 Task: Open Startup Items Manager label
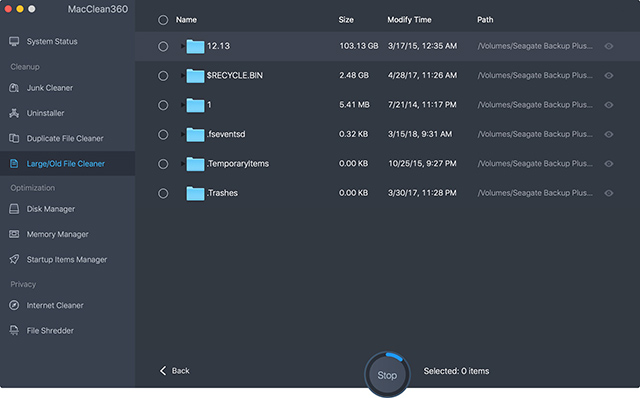point(67,260)
